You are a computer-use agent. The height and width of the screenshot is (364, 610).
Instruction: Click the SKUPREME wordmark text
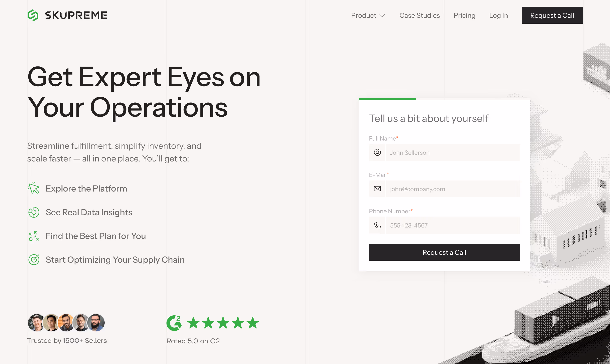tap(76, 15)
